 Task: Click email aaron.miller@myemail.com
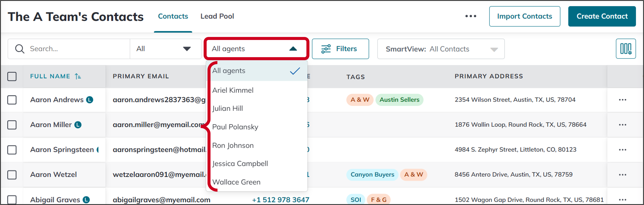[x=159, y=125]
